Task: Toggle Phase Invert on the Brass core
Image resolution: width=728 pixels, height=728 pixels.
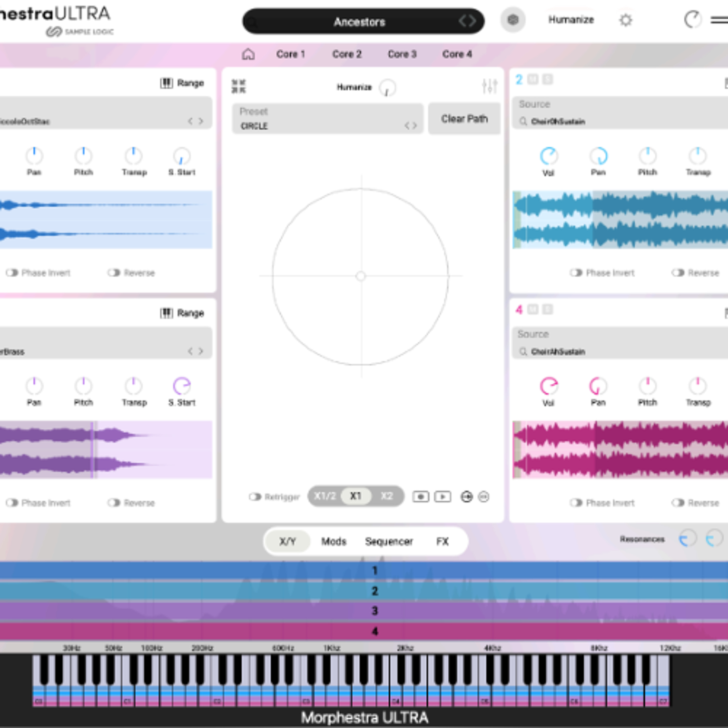Action: 12,503
